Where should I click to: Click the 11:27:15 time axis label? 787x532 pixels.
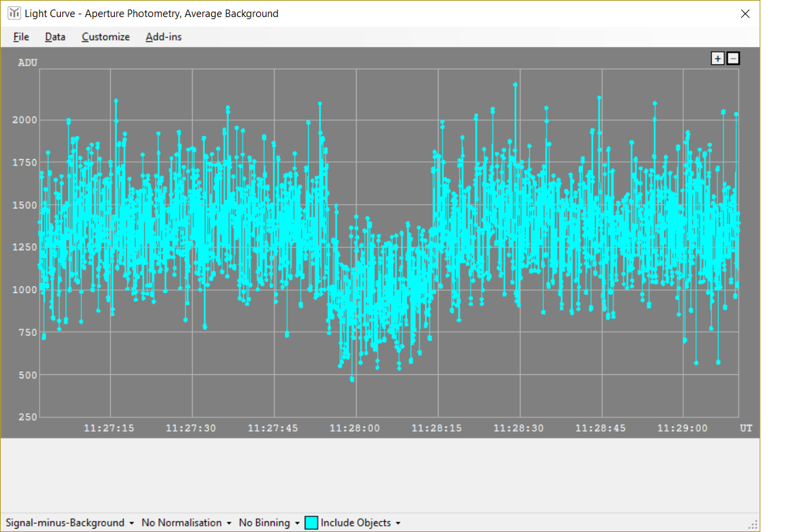pyautogui.click(x=109, y=428)
